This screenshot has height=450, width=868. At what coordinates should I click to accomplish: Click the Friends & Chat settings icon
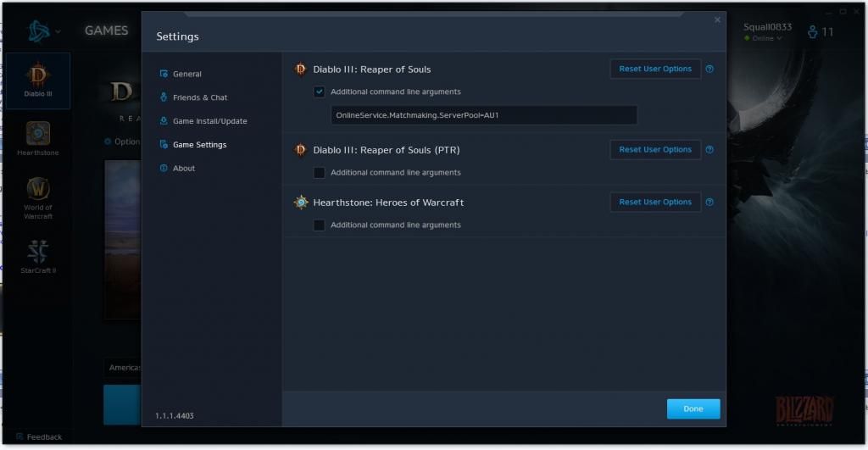point(164,97)
